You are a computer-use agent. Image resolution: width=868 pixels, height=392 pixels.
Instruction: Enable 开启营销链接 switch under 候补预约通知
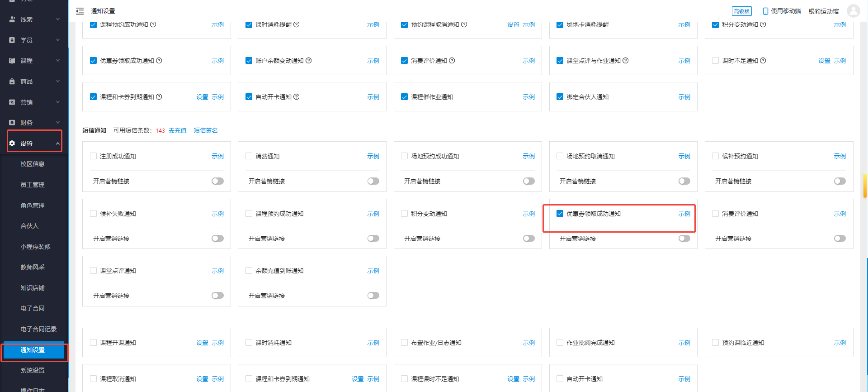(x=840, y=181)
